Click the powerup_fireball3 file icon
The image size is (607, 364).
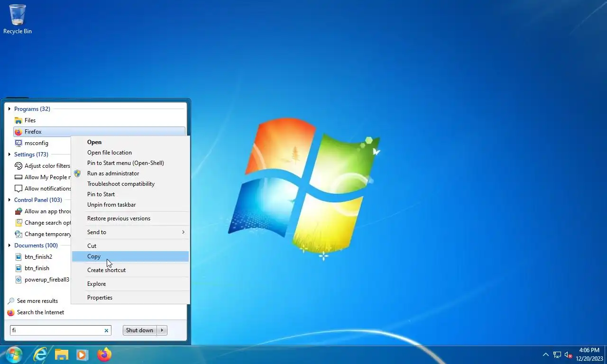(18, 280)
